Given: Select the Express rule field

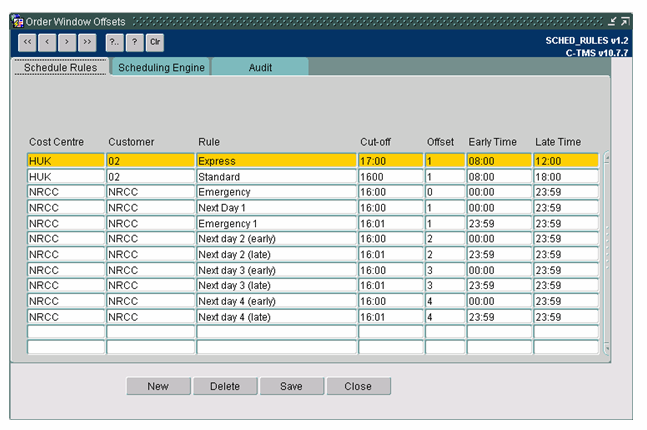Looking at the screenshot, I should click(x=276, y=161).
